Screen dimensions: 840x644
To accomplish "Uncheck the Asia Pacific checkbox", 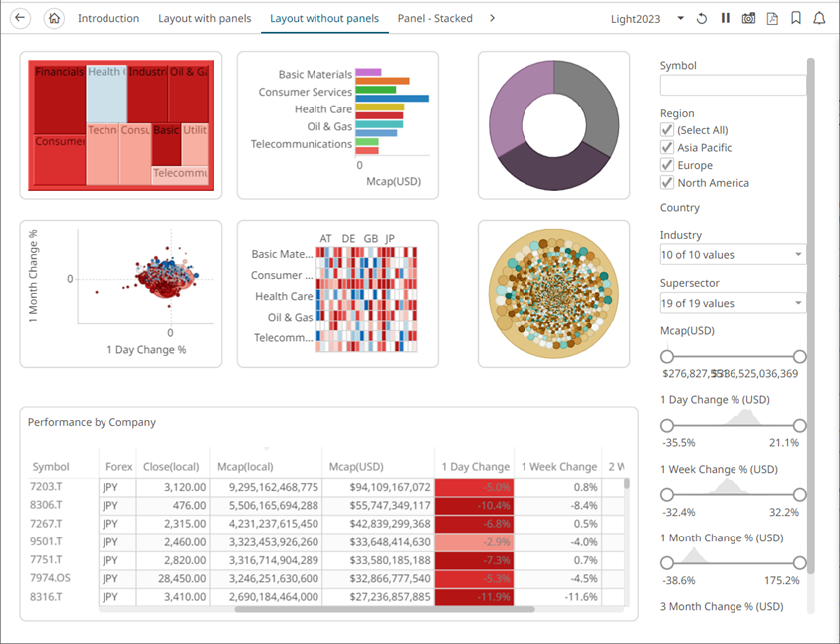I will 667,148.
